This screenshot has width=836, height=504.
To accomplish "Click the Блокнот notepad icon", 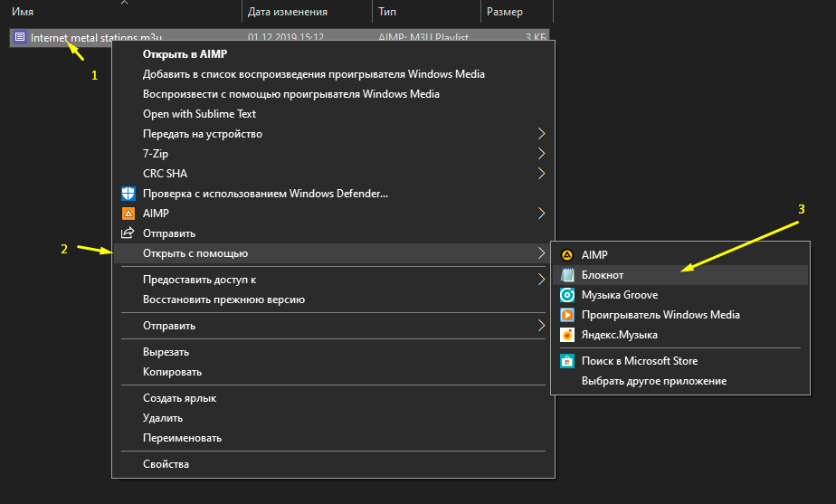I will point(567,275).
